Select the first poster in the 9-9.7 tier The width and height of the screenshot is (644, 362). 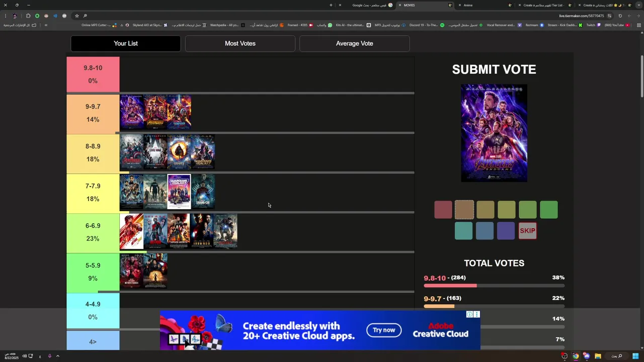click(131, 112)
